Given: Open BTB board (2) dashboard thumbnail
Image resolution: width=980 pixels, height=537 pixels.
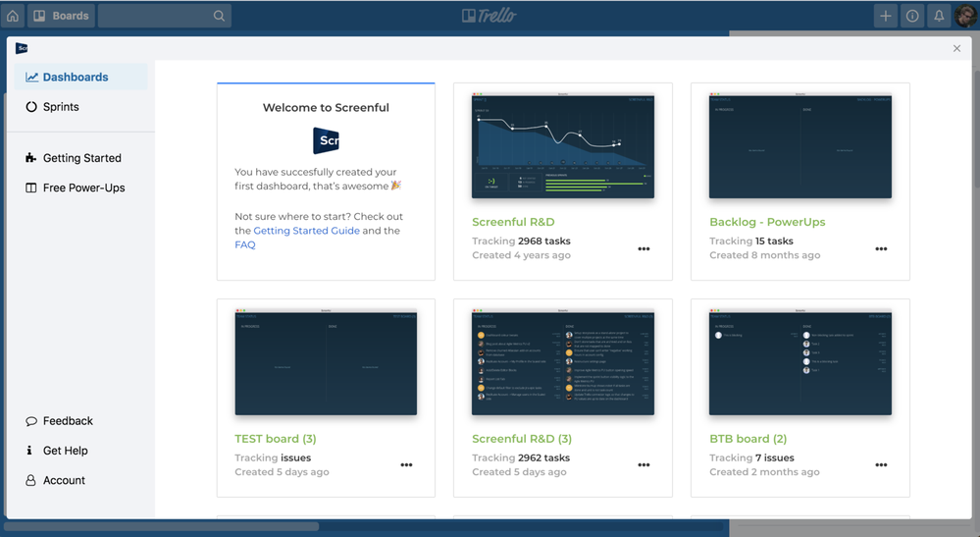Looking at the screenshot, I should (800, 362).
